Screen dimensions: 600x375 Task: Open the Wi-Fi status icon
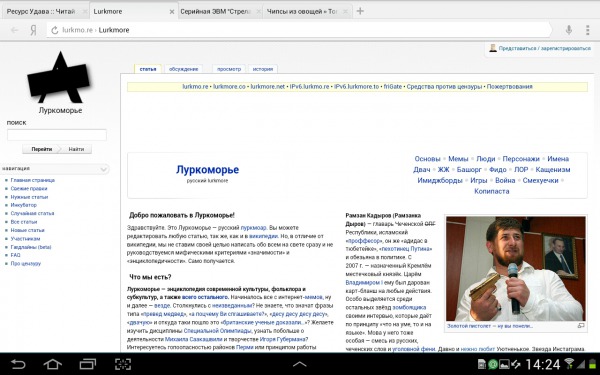pyautogui.click(x=570, y=363)
